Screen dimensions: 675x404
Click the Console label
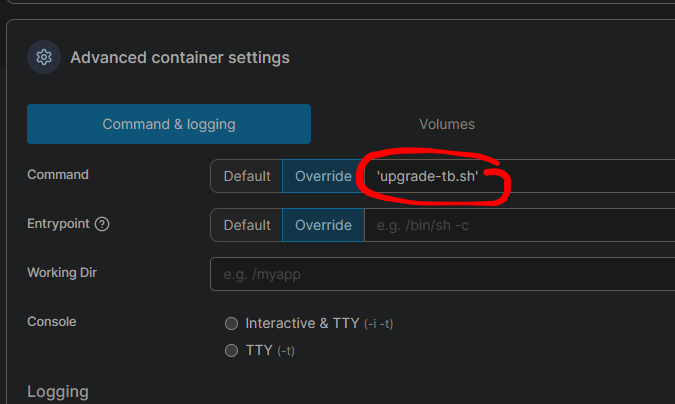(51, 321)
